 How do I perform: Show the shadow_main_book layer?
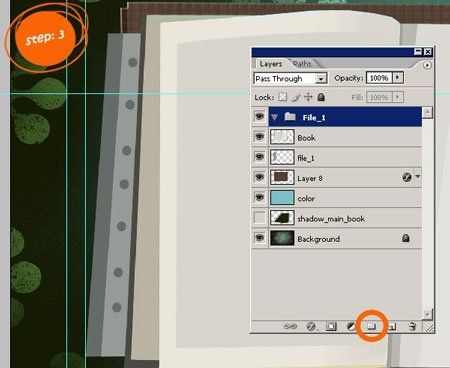click(x=260, y=218)
